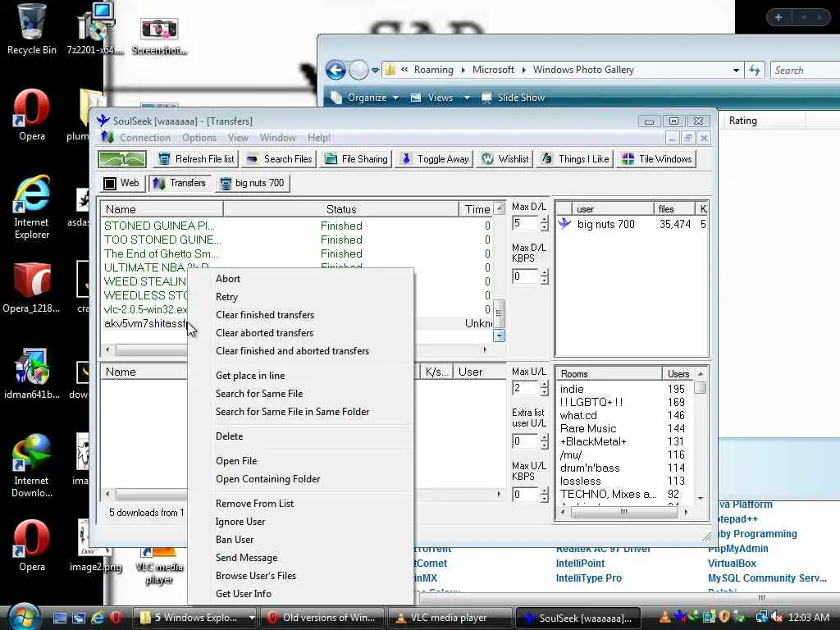
Task: Open the Window menu
Action: tap(277, 138)
